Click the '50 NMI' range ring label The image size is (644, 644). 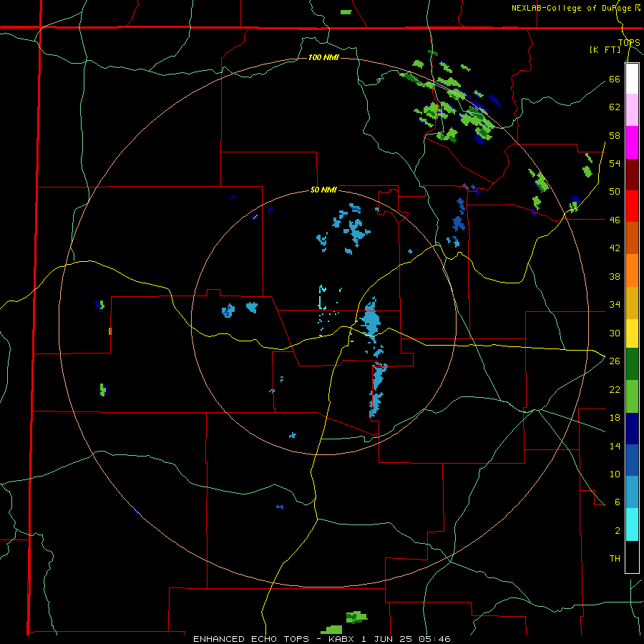323,190
